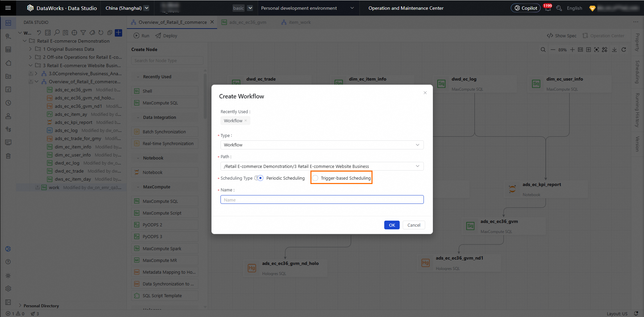
Task: Close the Create Workflow dialog
Action: pyautogui.click(x=425, y=93)
